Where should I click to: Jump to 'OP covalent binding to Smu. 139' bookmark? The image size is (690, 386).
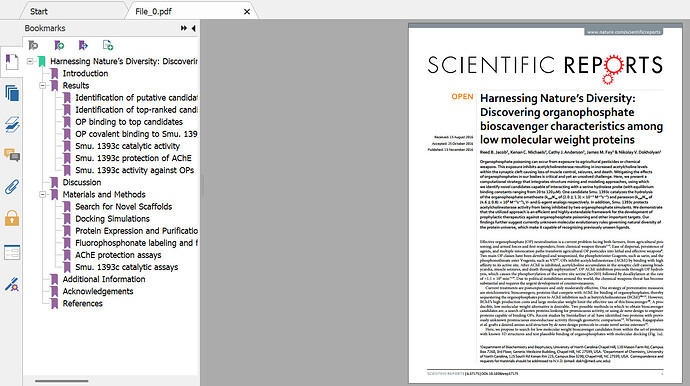point(136,134)
